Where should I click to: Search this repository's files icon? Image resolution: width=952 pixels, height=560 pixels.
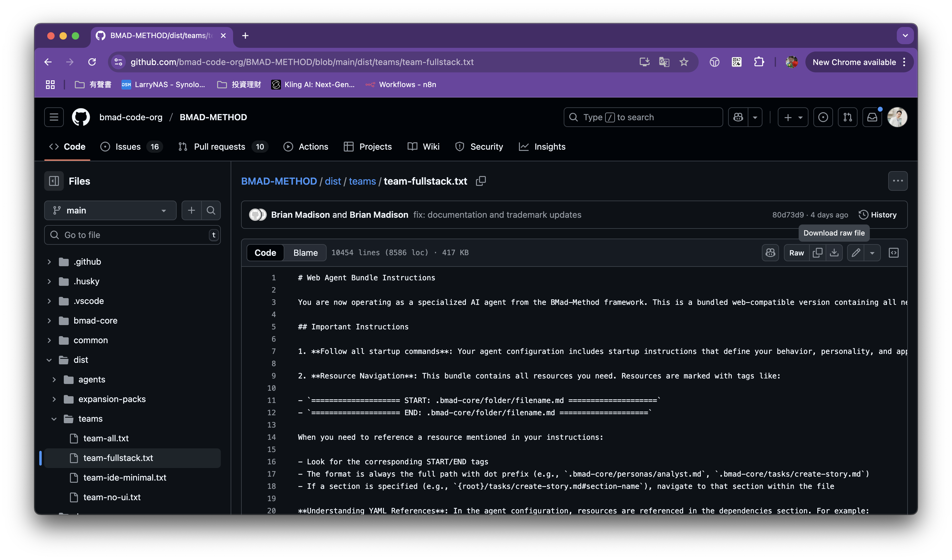pos(211,210)
